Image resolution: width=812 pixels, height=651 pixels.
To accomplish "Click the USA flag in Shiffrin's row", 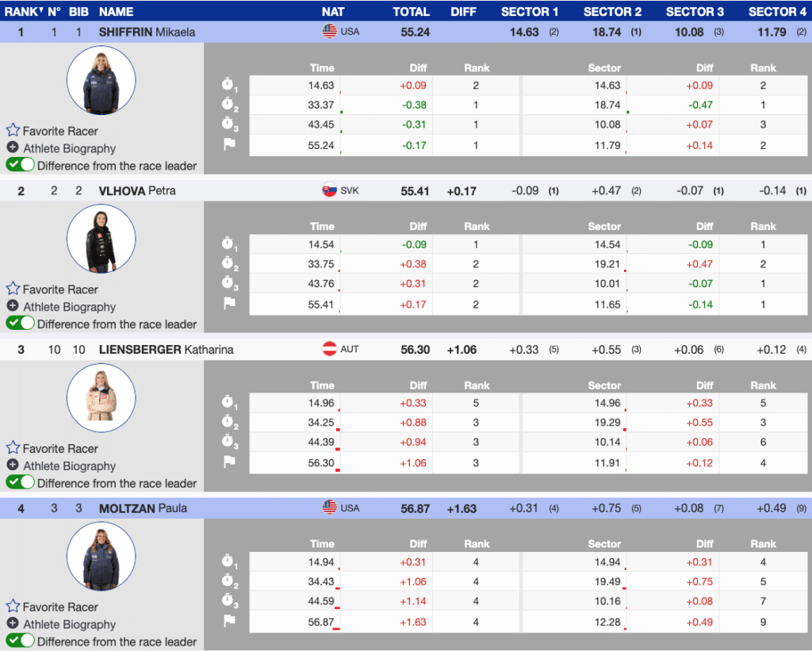I will click(x=329, y=32).
